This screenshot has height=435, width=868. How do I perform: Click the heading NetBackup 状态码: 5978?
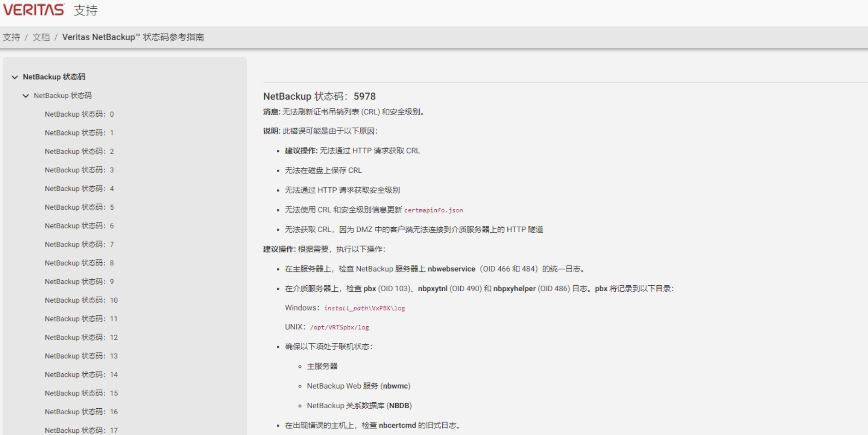(320, 96)
